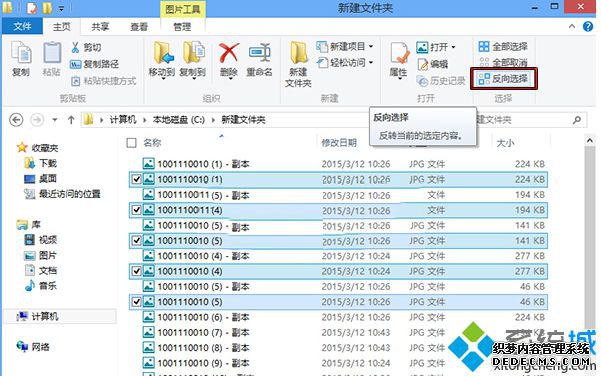Uncheck the checkbox for 100110010 (1)
601x376 pixels.
[x=136, y=179]
